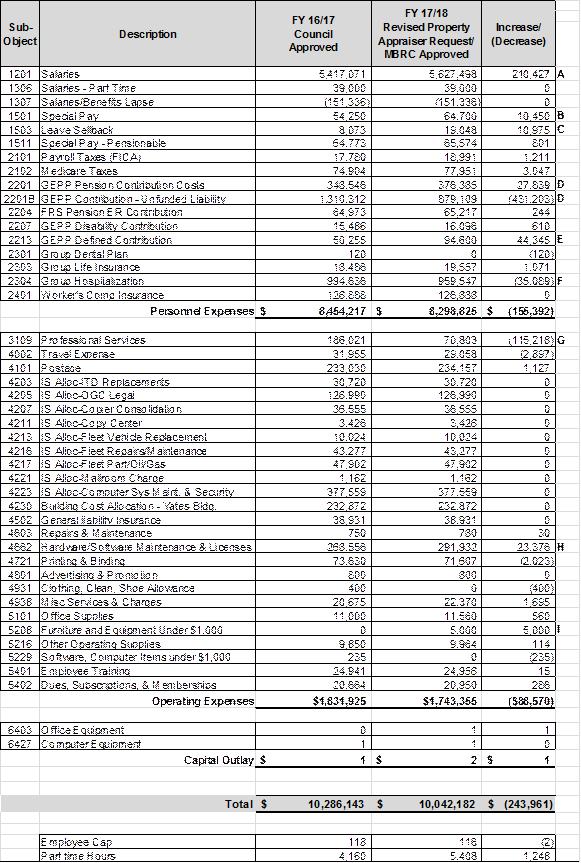This screenshot has width=581, height=863.
Task: Click the Salaries description cell
Action: [147, 74]
